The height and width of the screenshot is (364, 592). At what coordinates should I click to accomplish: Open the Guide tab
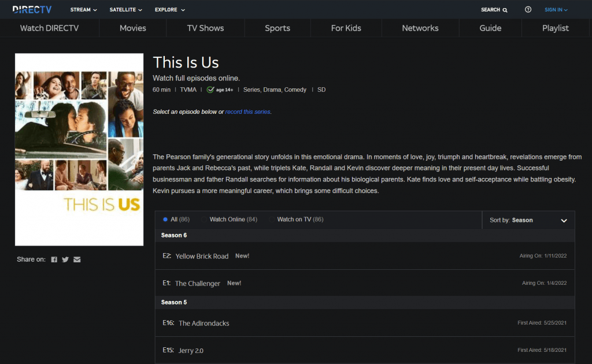tap(490, 28)
